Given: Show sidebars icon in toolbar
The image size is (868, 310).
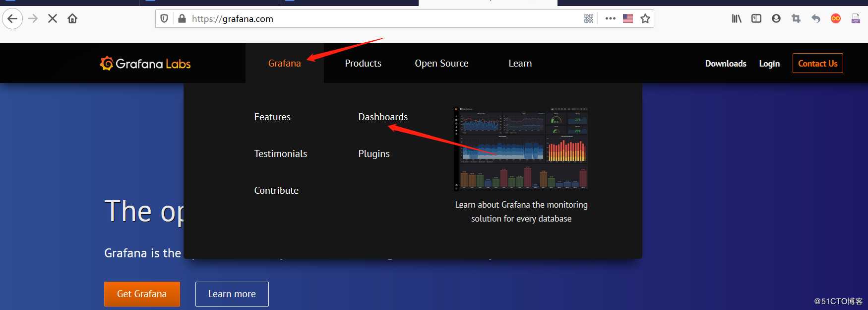Looking at the screenshot, I should 756,19.
